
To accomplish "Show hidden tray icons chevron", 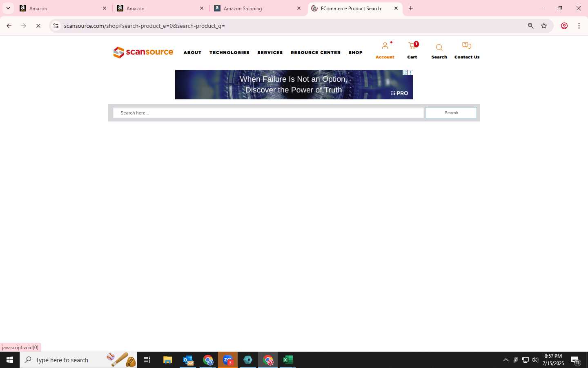I will [x=506, y=360].
